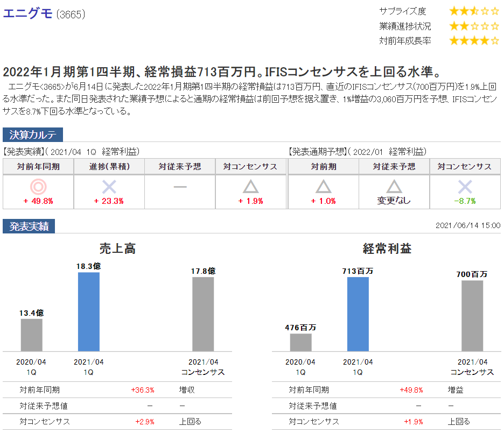Click the +2.9% sales consensus value
The width and height of the screenshot is (504, 433).
coord(145,422)
